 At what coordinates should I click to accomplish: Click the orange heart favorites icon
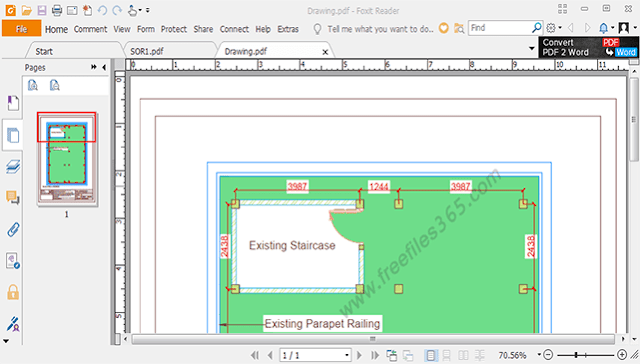(444, 28)
